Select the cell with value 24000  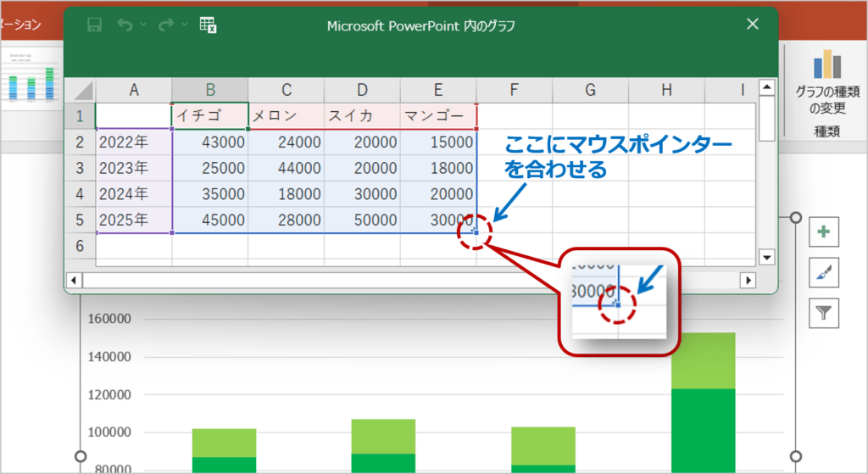287,142
